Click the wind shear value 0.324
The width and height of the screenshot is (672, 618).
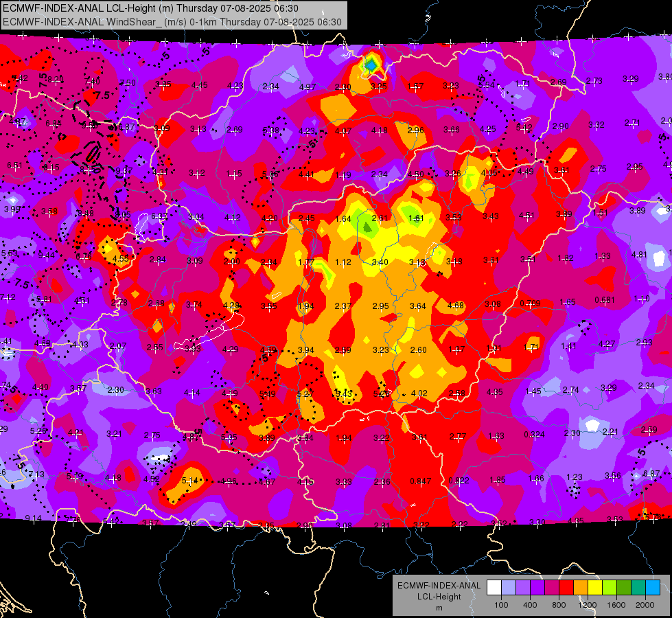(534, 435)
